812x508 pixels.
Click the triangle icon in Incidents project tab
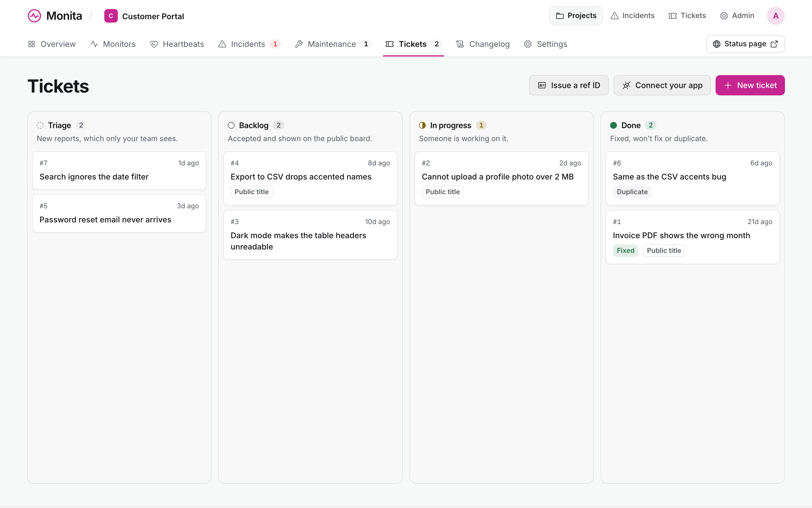point(222,44)
